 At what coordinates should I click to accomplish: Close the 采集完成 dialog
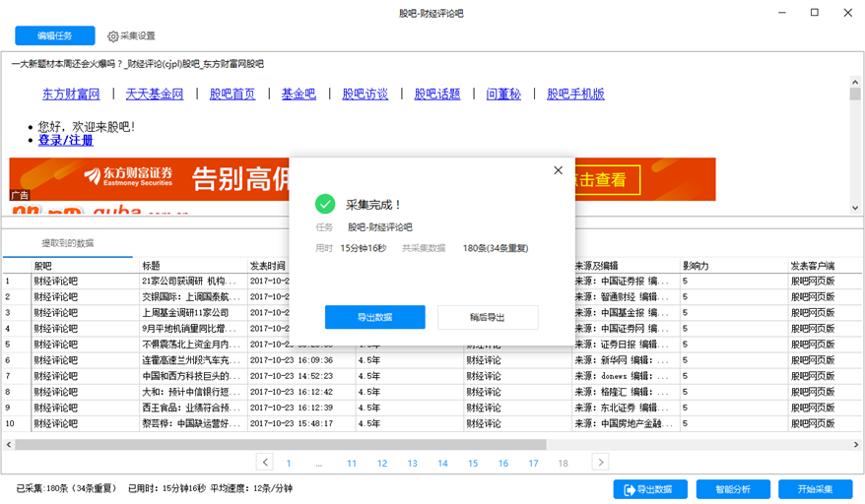pos(559,170)
